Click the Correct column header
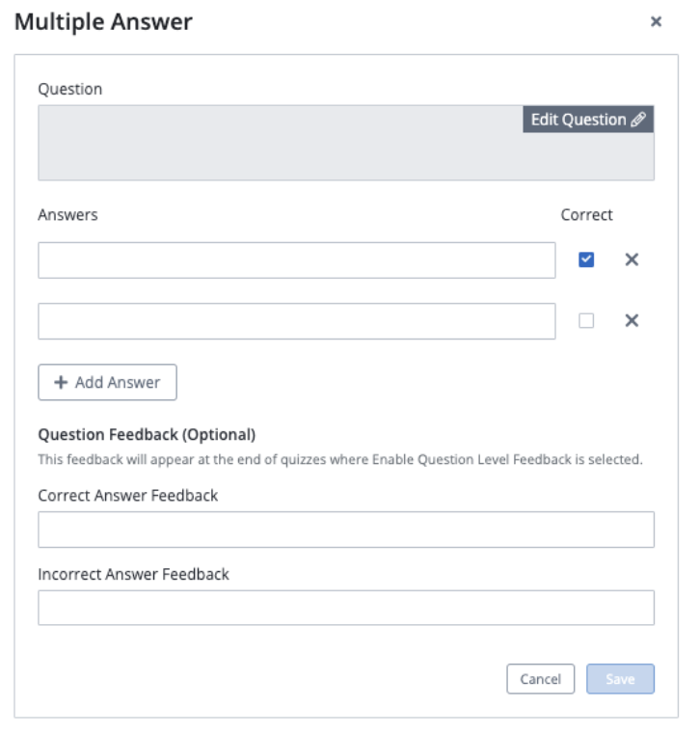700x735 pixels. [586, 215]
